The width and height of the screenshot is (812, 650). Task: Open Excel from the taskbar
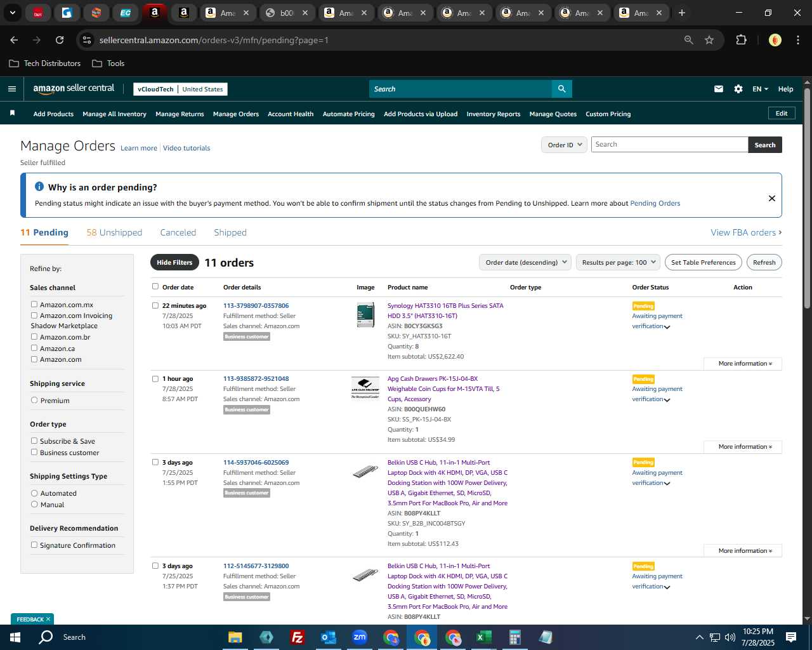click(483, 637)
